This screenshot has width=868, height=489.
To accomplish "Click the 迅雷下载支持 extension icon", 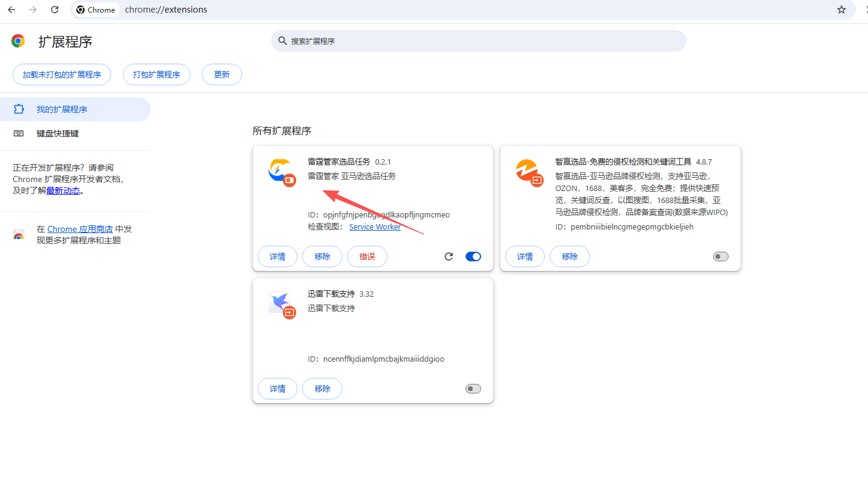I will 280,303.
